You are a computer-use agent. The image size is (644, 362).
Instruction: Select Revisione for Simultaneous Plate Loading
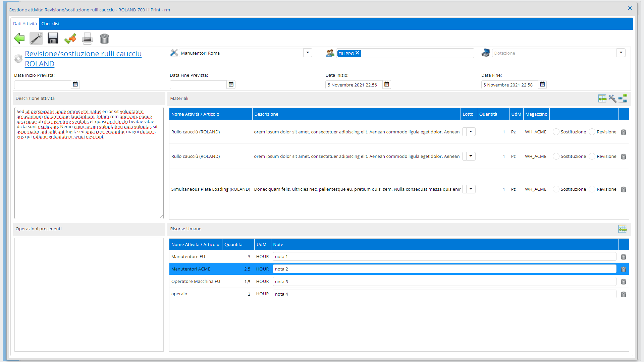point(592,189)
